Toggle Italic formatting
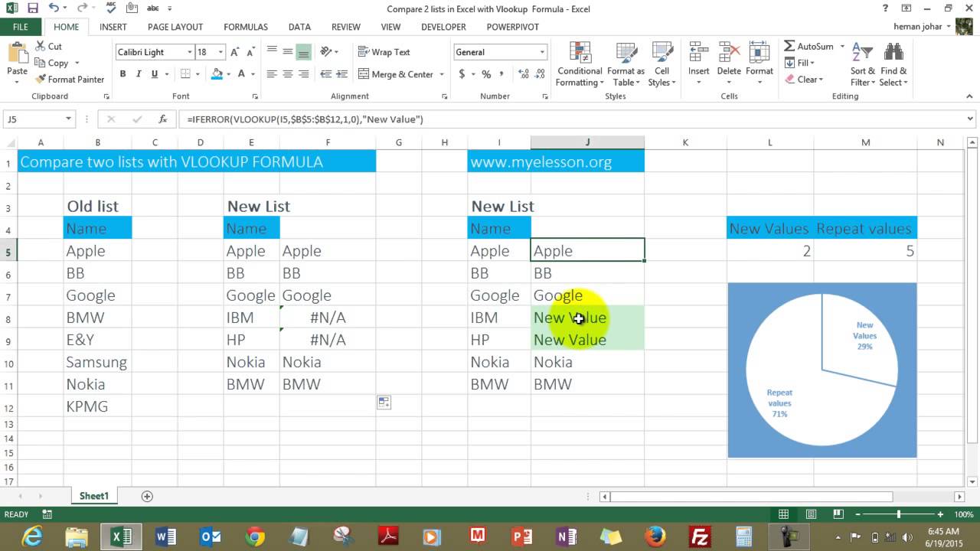 click(139, 74)
